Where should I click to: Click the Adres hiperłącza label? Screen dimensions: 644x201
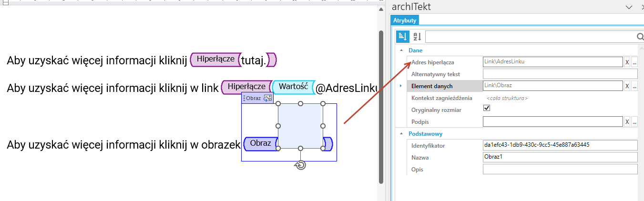tap(433, 62)
